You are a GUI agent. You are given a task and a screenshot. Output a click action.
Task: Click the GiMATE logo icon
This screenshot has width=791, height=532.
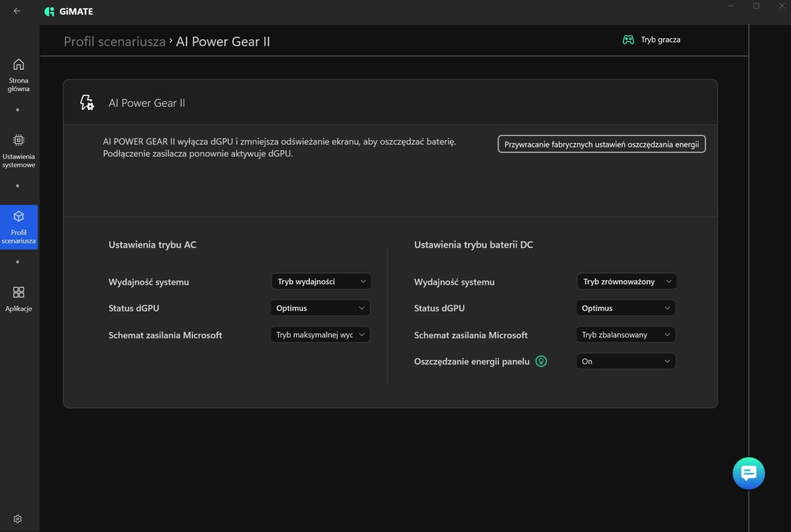coord(49,11)
